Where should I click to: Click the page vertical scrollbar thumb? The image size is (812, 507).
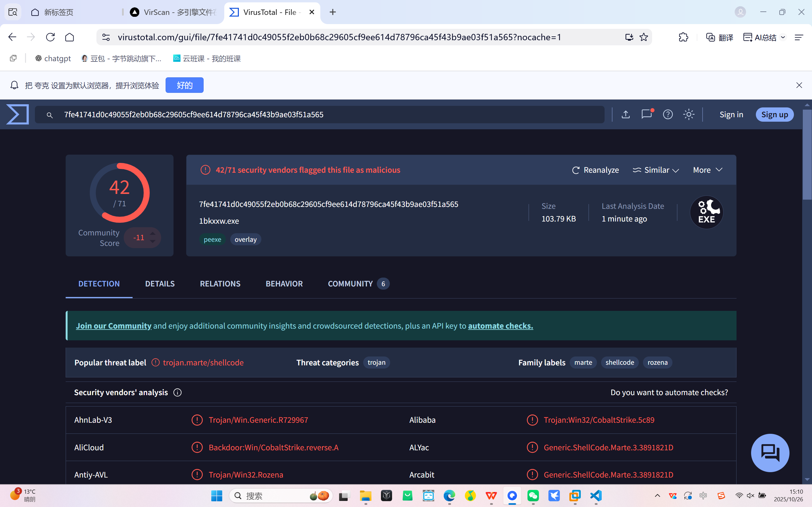(x=807, y=154)
